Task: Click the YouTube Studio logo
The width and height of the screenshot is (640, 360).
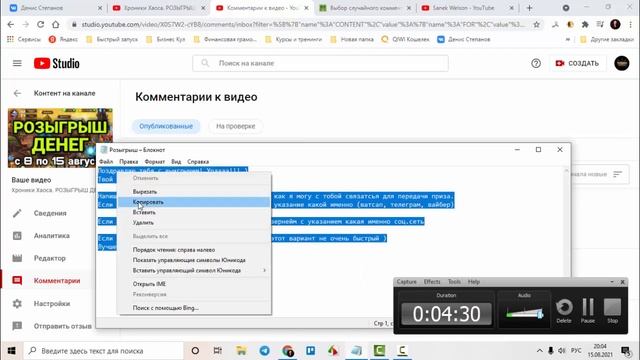Action: click(x=57, y=63)
